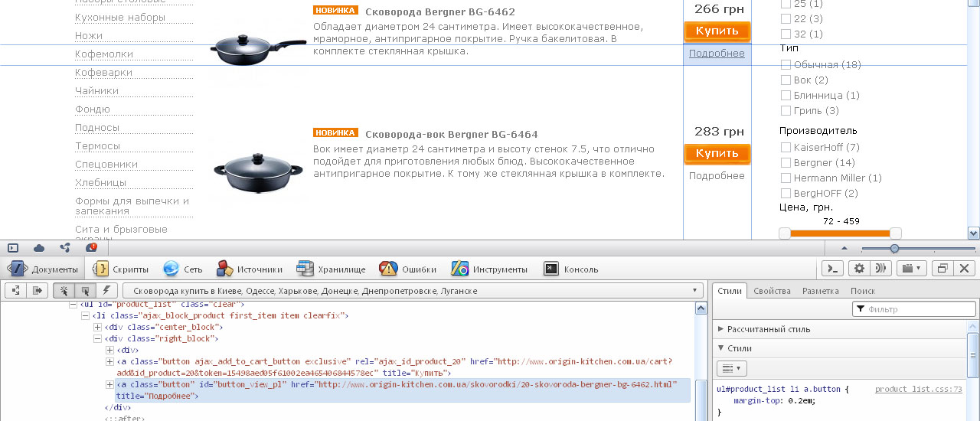Viewport: 980px width, 421px height.
Task: Switch to the Поиск tab
Action: coord(863,291)
